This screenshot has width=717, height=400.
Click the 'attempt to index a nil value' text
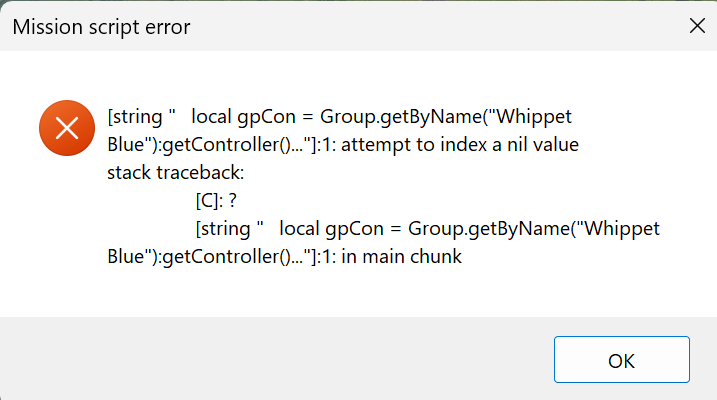coord(460,144)
